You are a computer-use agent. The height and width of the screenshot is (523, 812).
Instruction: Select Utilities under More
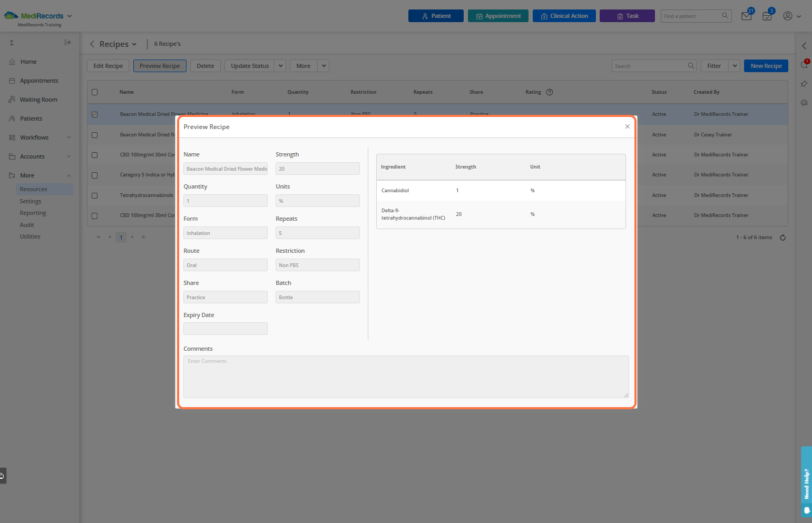pos(30,236)
